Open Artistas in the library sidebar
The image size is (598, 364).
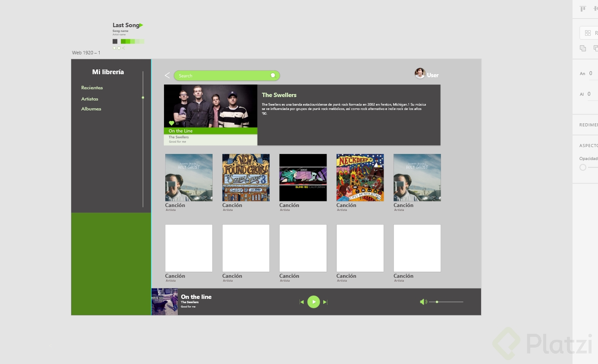point(90,99)
